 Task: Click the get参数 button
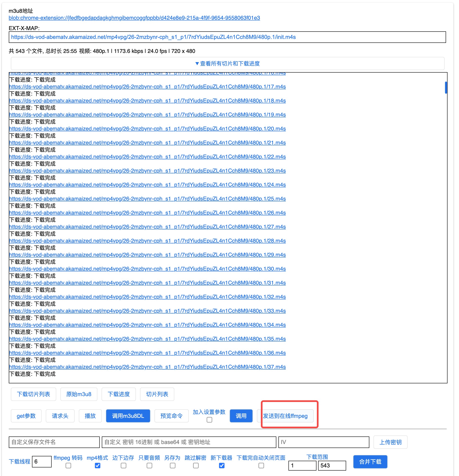click(x=26, y=416)
